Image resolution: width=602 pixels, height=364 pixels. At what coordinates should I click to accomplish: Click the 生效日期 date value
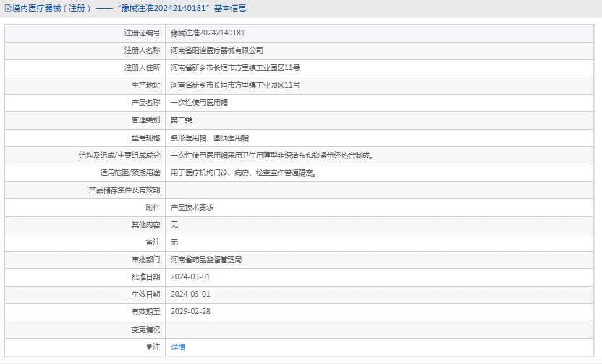(190, 294)
